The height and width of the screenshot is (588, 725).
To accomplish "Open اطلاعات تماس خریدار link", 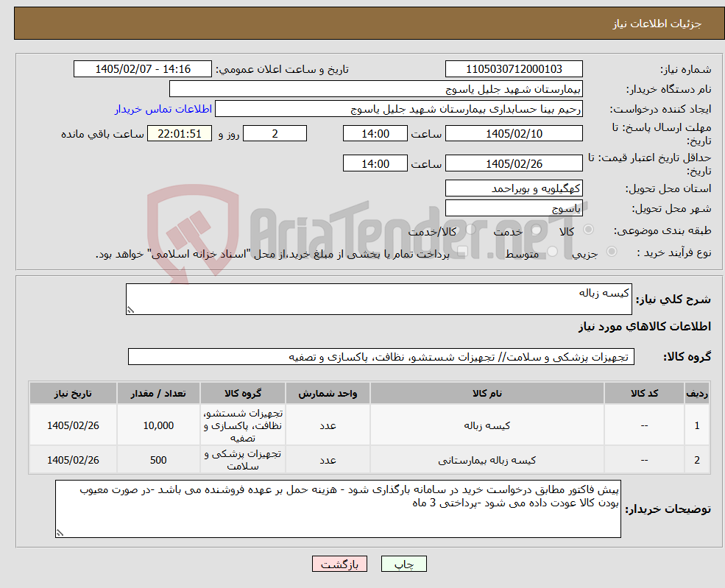I will point(163,109).
